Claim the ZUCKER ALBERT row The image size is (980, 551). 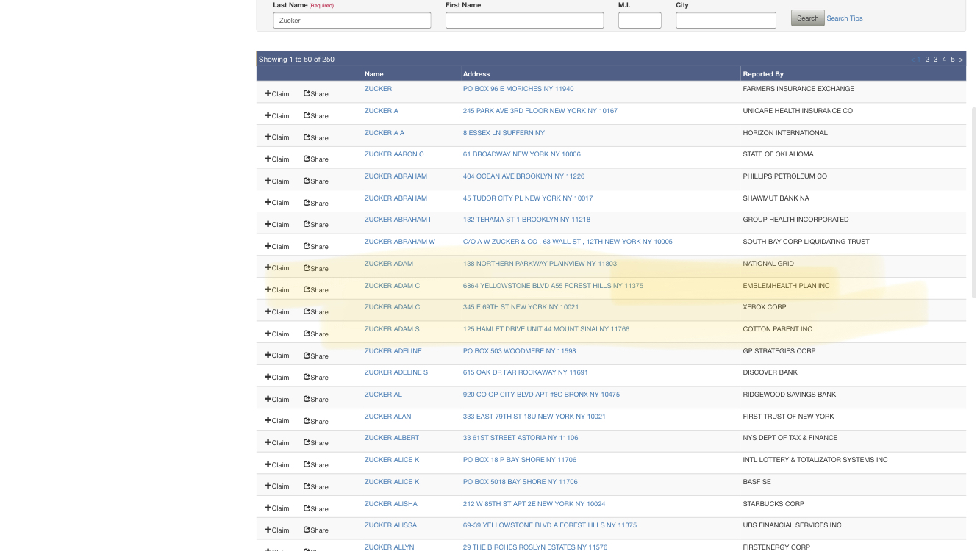click(277, 442)
